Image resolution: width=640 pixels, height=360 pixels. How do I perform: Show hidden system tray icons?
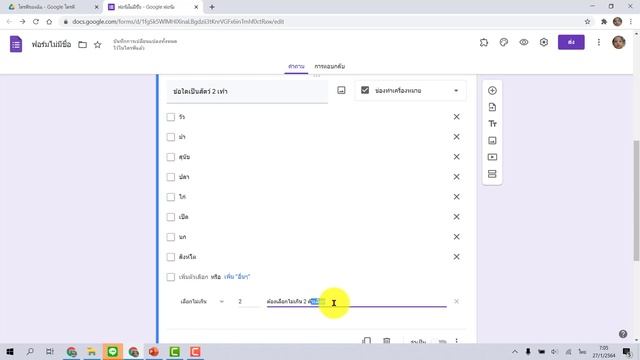(x=515, y=351)
